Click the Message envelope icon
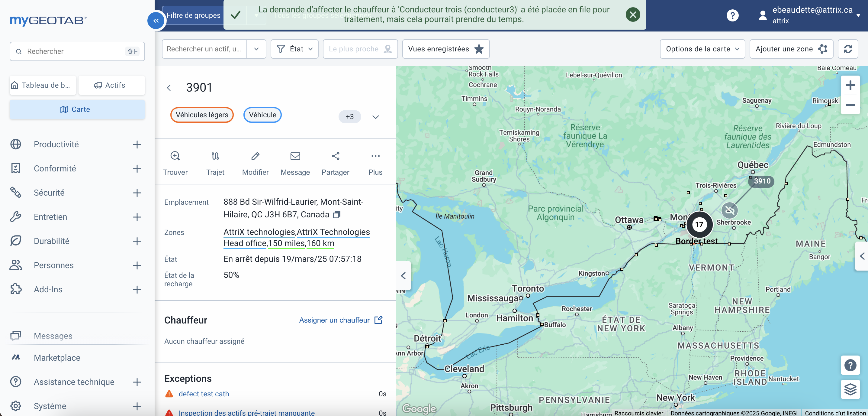The height and width of the screenshot is (416, 868). pyautogui.click(x=295, y=156)
